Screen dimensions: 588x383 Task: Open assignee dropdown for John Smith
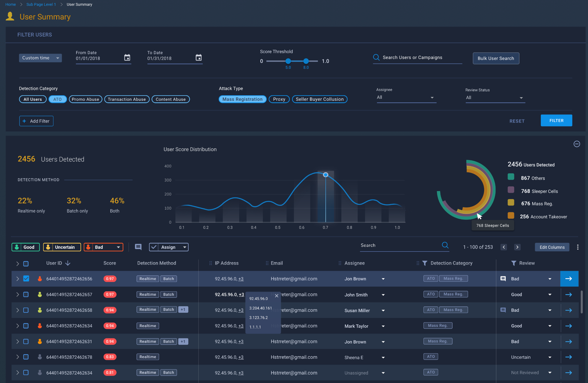tap(383, 295)
